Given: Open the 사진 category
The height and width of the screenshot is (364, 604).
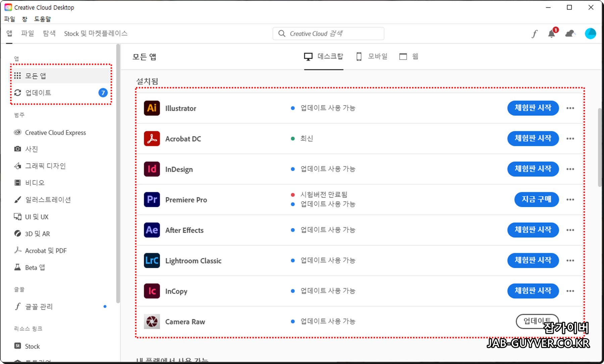Looking at the screenshot, I should [26, 149].
